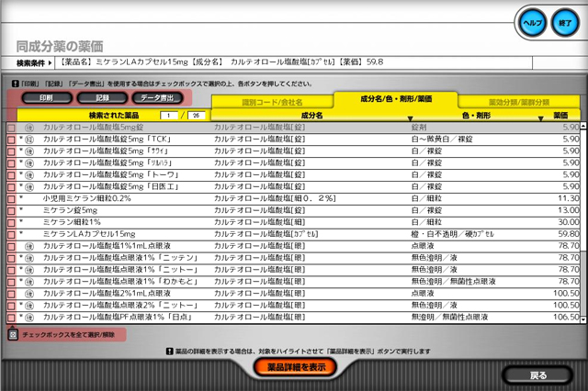The height and width of the screenshot is (391, 588).
Task: Go back with the 戻る button
Action: 537,375
